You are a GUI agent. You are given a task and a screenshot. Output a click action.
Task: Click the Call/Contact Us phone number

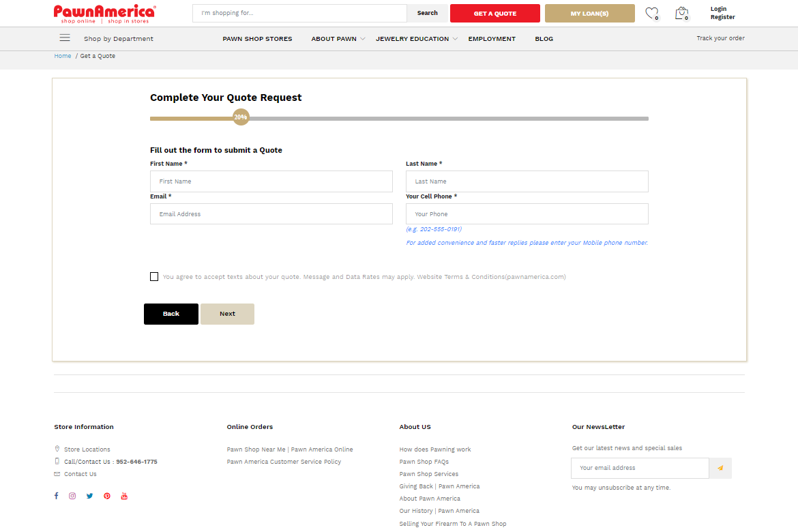136,462
